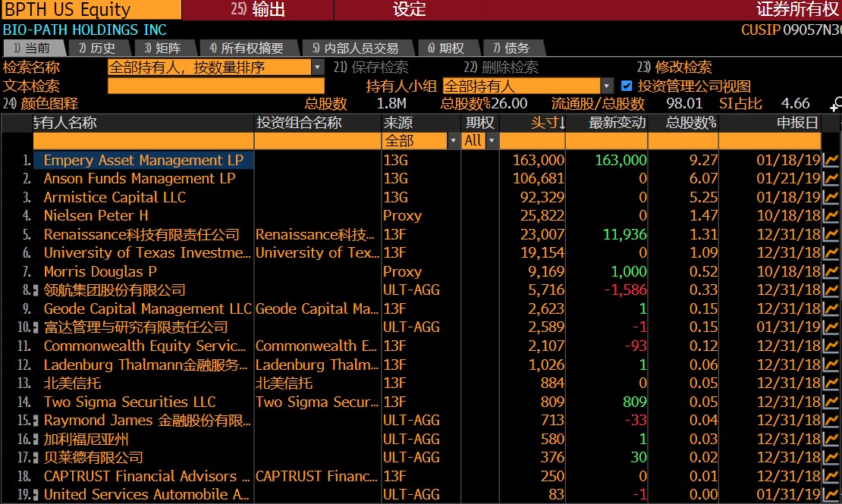Open chart icon for Morris Douglas P row
This screenshot has height=504, width=842.
point(831,271)
